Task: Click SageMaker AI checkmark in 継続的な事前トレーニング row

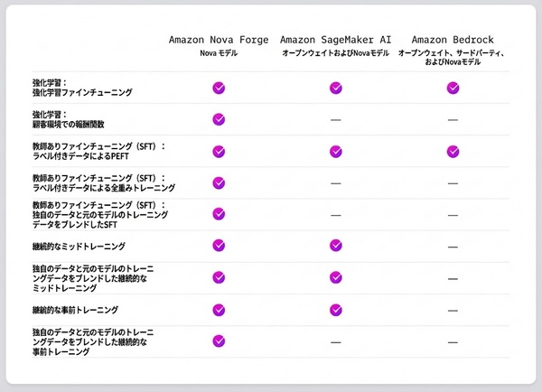Action: 335,310
